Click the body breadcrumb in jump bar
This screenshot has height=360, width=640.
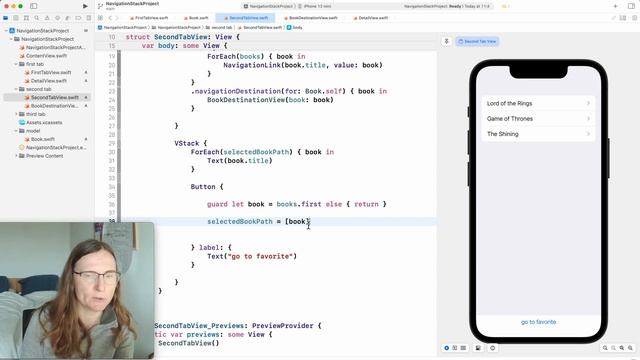(295, 27)
